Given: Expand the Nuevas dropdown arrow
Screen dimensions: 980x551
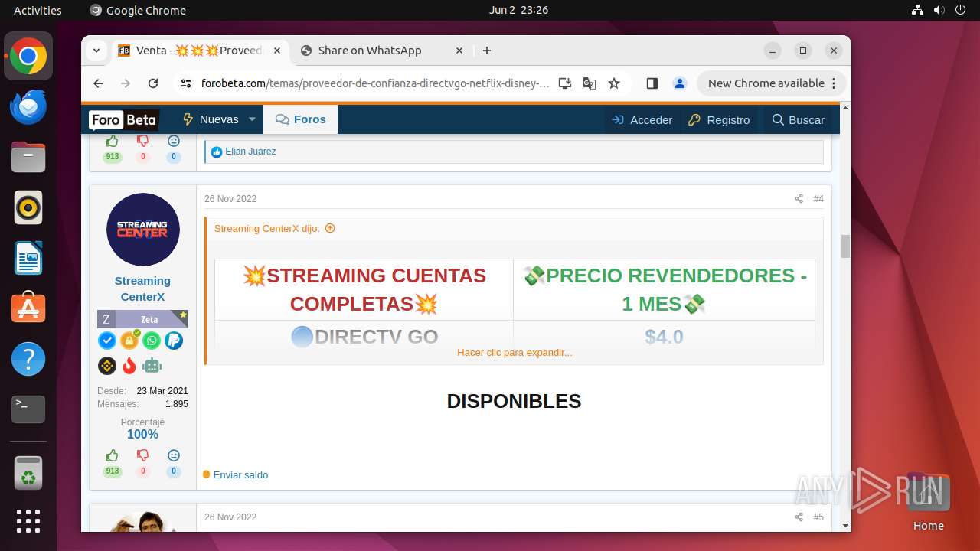Looking at the screenshot, I should pyautogui.click(x=253, y=119).
